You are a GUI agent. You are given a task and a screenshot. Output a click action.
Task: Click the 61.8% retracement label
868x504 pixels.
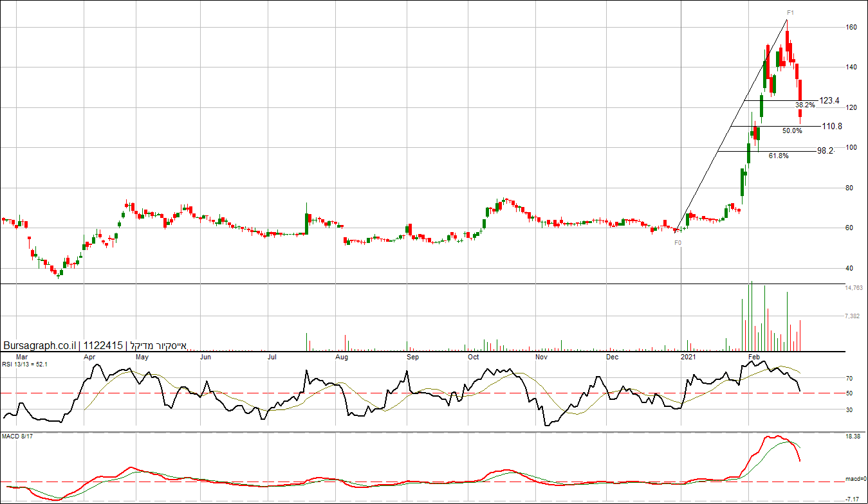coord(779,156)
